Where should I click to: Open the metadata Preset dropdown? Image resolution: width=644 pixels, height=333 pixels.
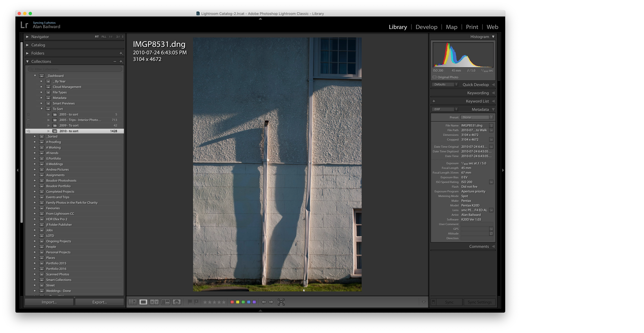(477, 117)
